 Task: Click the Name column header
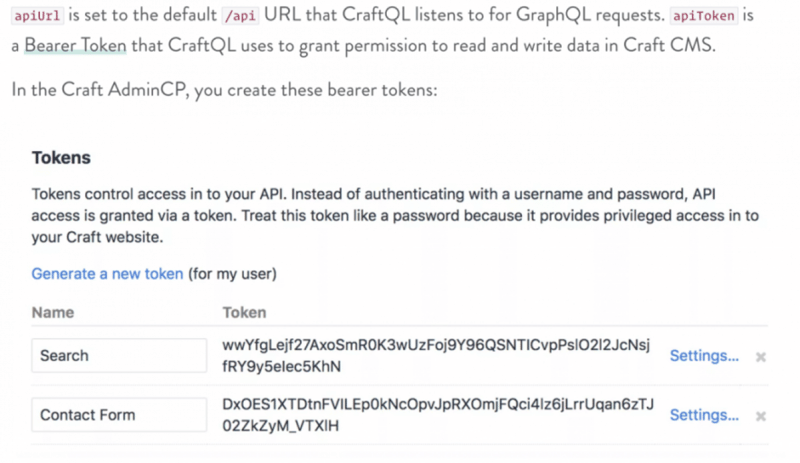[52, 312]
